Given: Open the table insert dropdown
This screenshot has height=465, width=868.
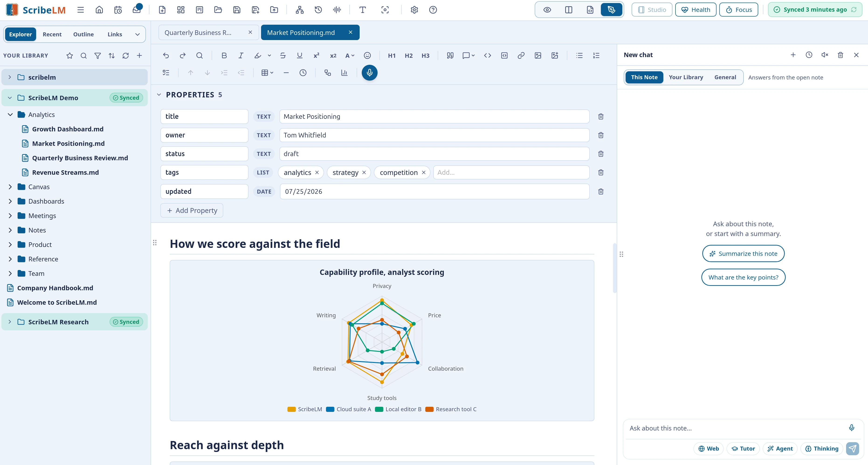Looking at the screenshot, I should click(x=268, y=73).
